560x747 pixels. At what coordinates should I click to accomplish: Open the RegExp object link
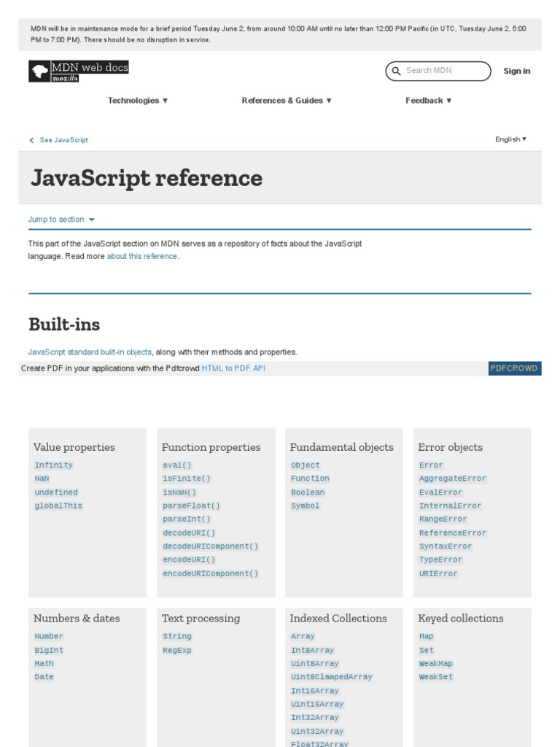(176, 650)
